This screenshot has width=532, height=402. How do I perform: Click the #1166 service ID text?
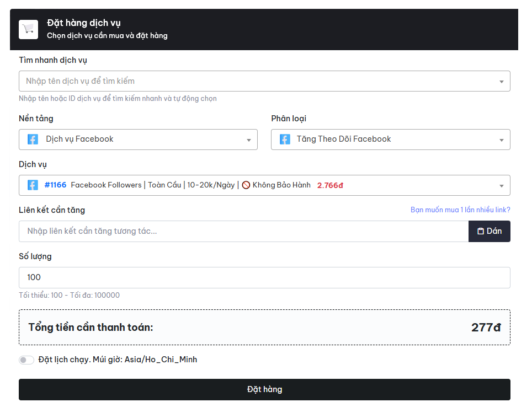55,185
